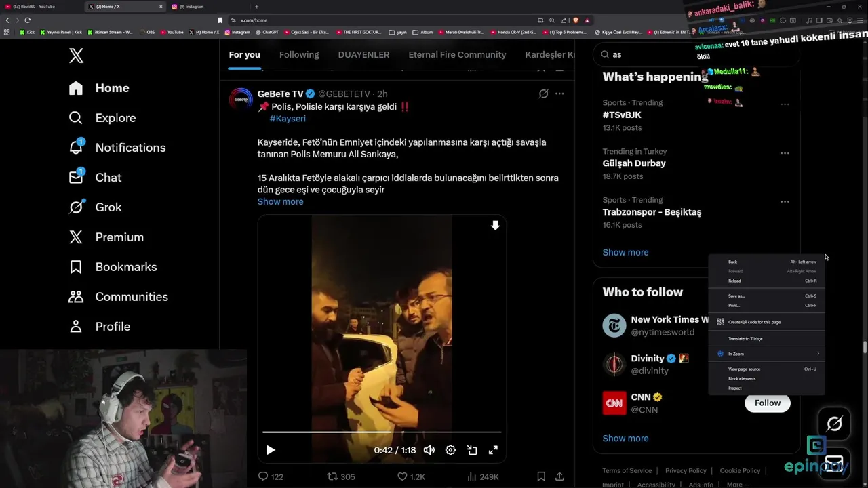Image resolution: width=868 pixels, height=488 pixels.
Task: Expand post text with Show more
Action: pyautogui.click(x=280, y=202)
